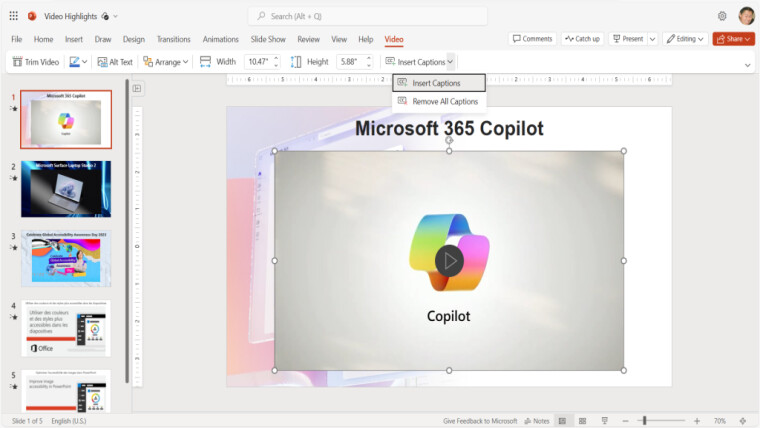Increase the Width with the up stepper
This screenshot has width=760, height=428.
276,58
